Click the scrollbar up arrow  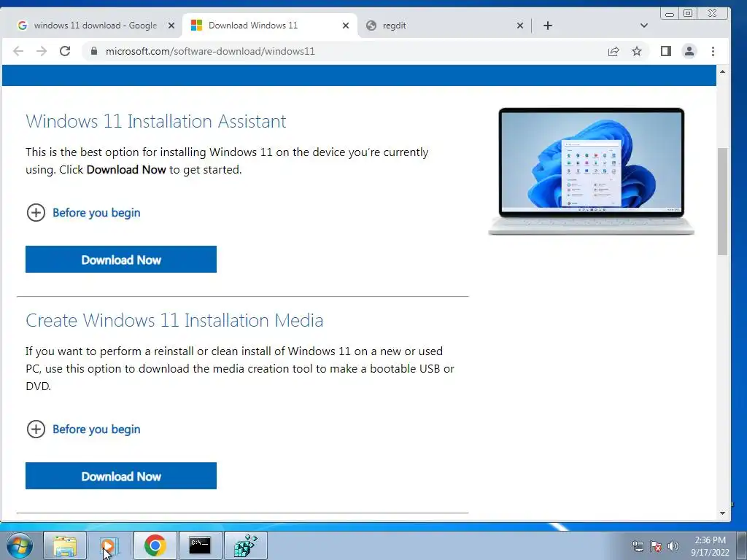coord(722,71)
